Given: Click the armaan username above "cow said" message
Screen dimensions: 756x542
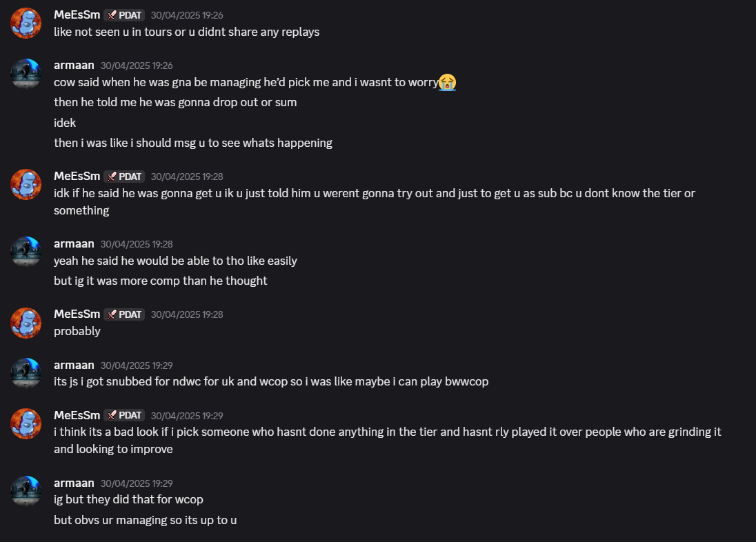Looking at the screenshot, I should (x=73, y=66).
